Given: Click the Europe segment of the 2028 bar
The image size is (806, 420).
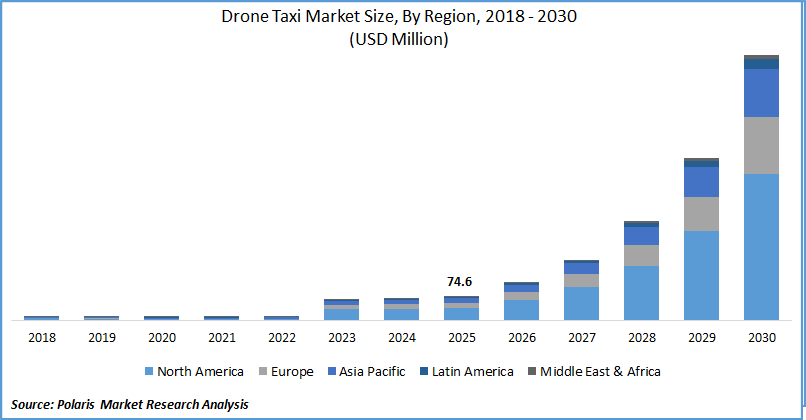Looking at the screenshot, I should [x=642, y=255].
